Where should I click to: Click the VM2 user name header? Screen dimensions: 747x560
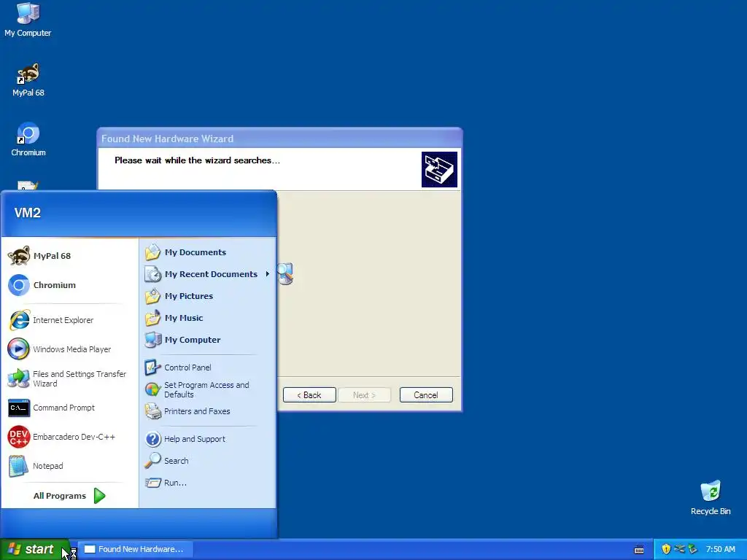pos(27,213)
